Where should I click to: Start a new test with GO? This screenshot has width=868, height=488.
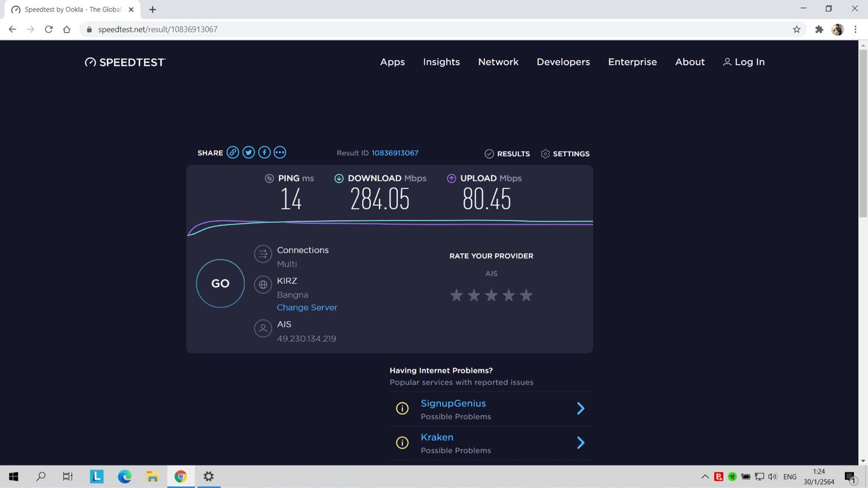click(220, 283)
